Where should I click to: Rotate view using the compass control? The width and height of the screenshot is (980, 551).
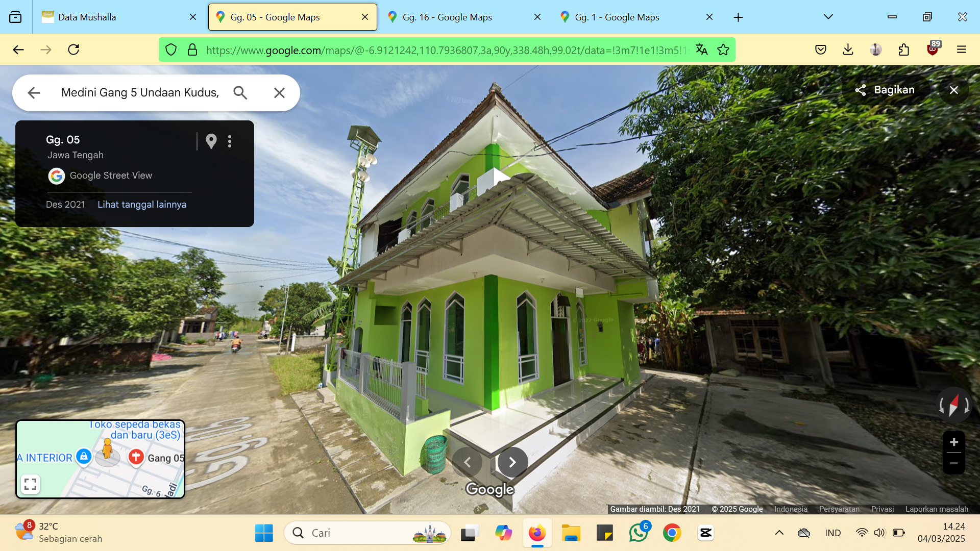pyautogui.click(x=953, y=406)
